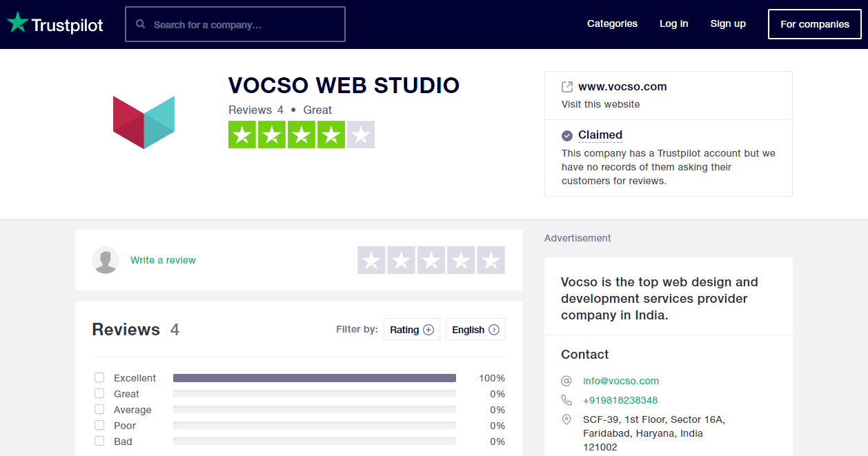Click the Visit this website text
Viewport: 868px width, 456px height.
[601, 104]
